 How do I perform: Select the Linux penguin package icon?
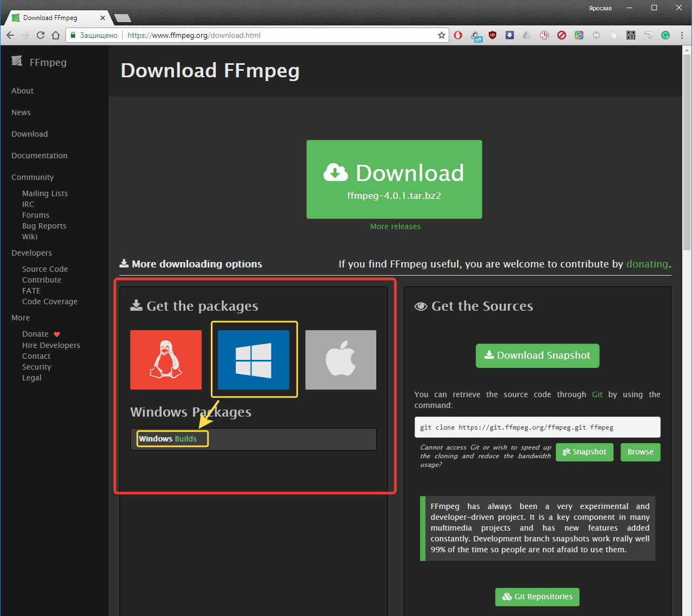click(x=166, y=360)
